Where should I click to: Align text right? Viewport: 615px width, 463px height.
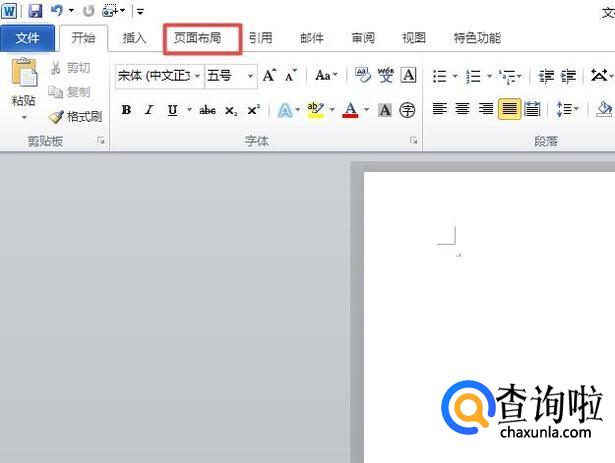point(486,109)
